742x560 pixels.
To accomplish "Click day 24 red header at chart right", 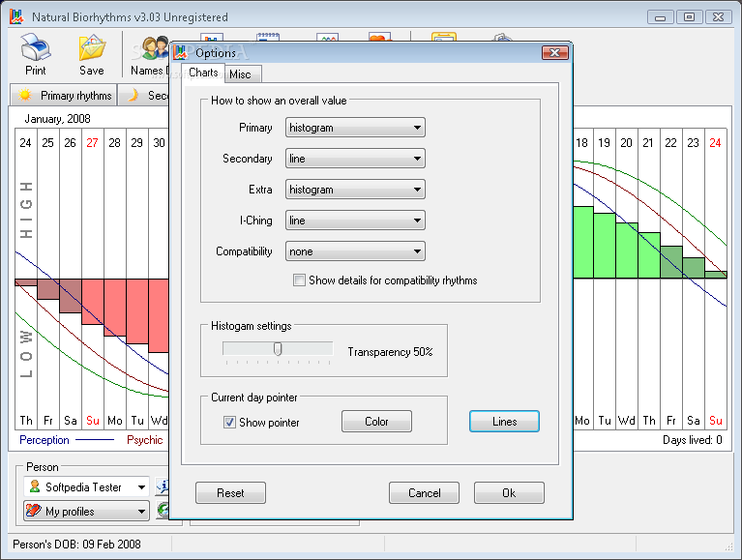I will coord(715,142).
